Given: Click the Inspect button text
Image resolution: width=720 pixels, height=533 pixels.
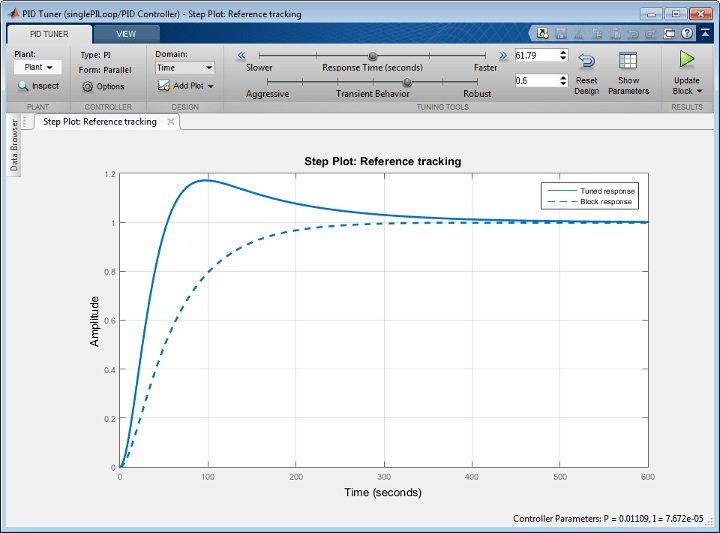Looking at the screenshot, I should click(x=45, y=86).
